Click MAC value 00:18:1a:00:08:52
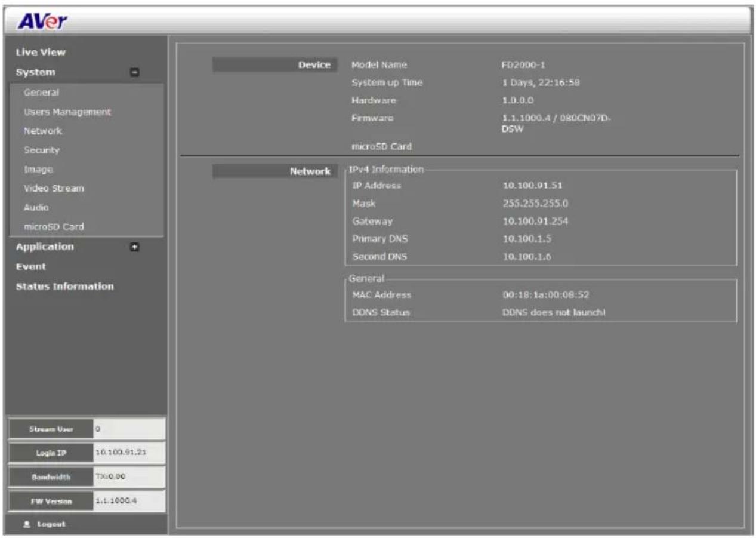 (547, 295)
